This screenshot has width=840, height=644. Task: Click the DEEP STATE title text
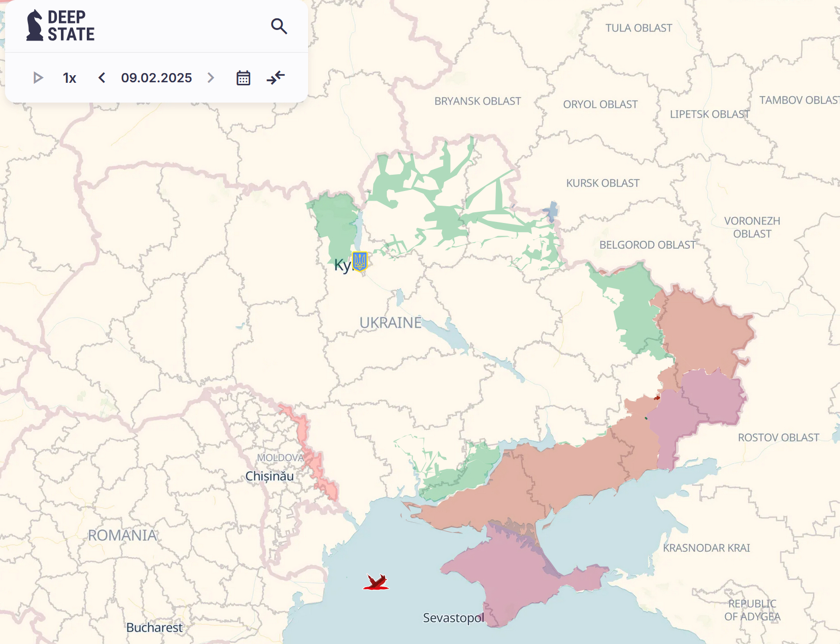pyautogui.click(x=71, y=25)
